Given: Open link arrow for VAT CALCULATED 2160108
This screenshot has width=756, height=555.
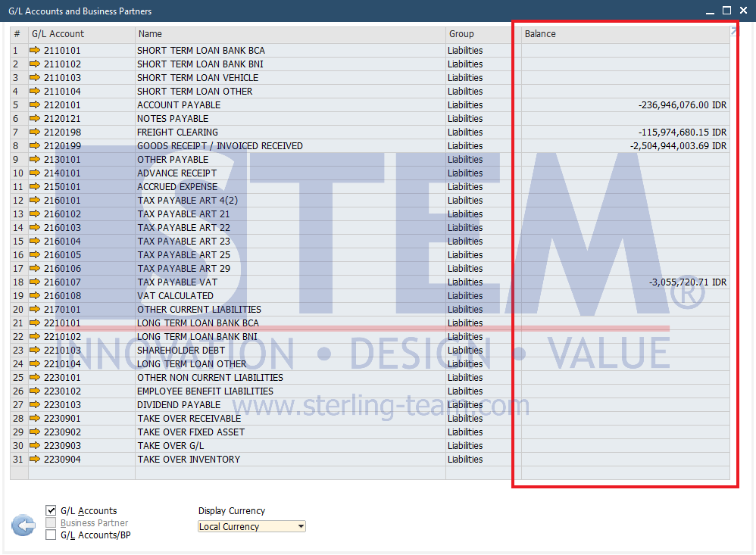Looking at the screenshot, I should pos(35,295).
